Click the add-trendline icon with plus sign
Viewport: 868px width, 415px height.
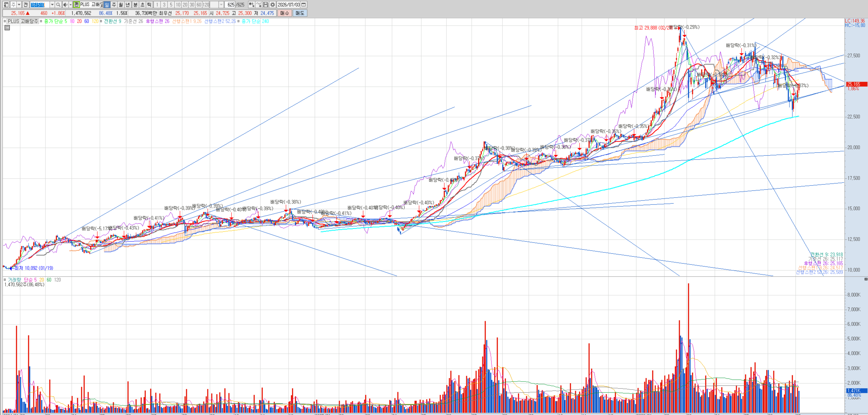259,5
